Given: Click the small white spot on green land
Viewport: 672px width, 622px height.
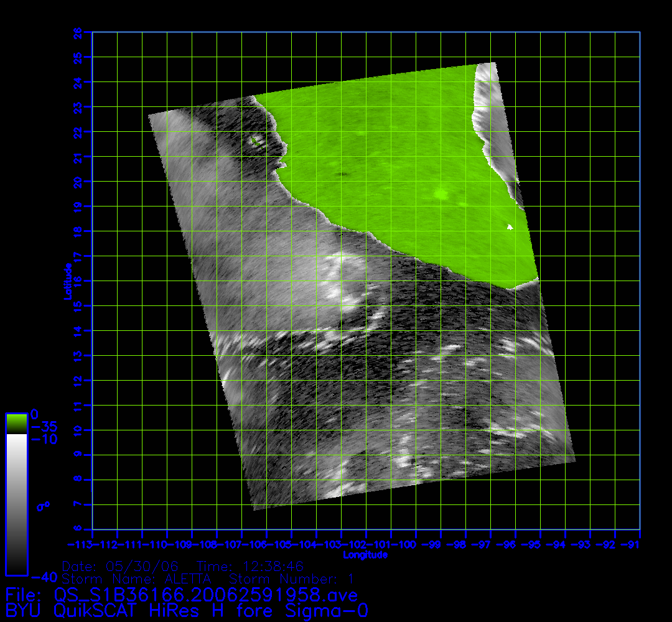Looking at the screenshot, I should (510, 227).
